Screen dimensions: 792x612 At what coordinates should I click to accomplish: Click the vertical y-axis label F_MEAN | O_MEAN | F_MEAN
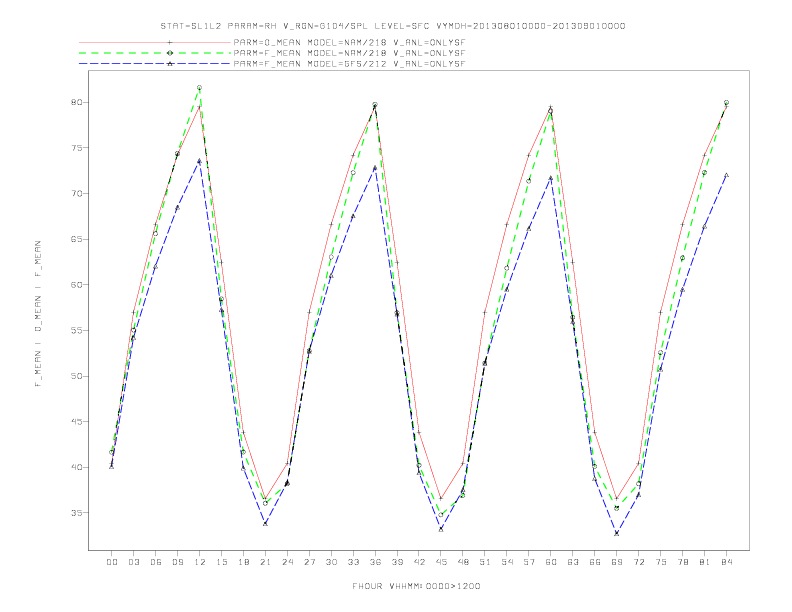(38, 314)
